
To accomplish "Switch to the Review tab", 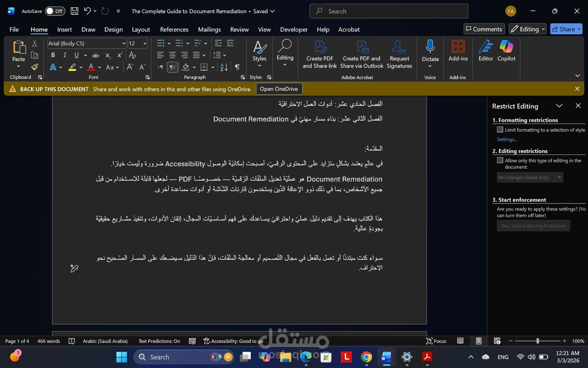I will tap(239, 29).
